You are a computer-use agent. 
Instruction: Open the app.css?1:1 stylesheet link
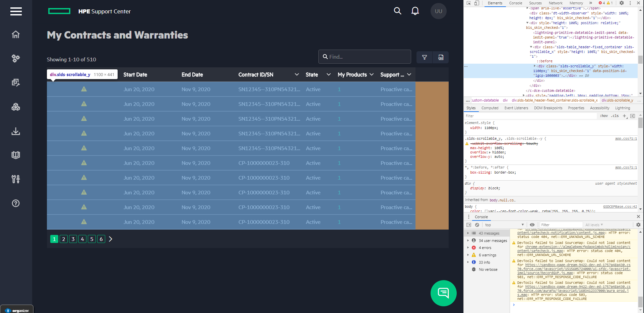point(626,138)
